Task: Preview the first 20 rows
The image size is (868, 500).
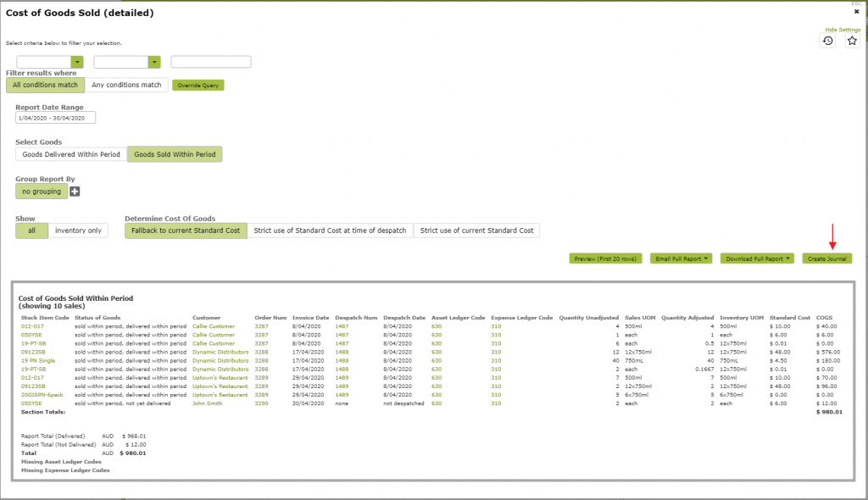Action: pos(607,258)
